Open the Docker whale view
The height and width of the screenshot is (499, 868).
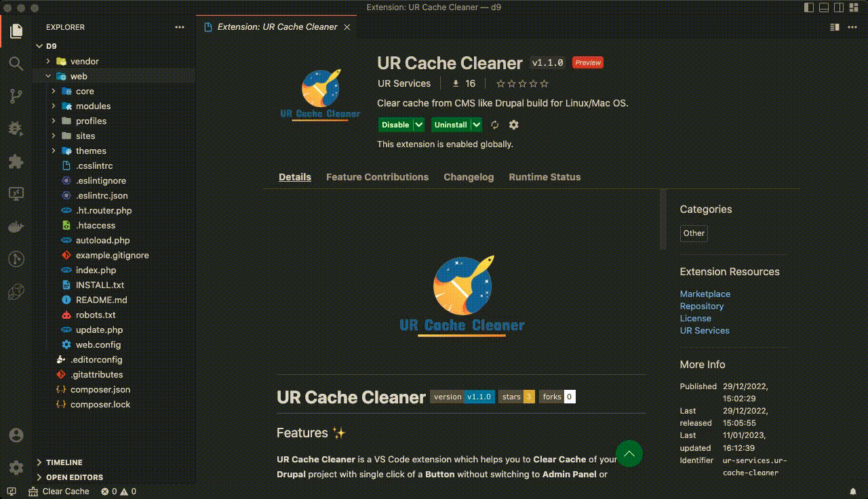16,226
